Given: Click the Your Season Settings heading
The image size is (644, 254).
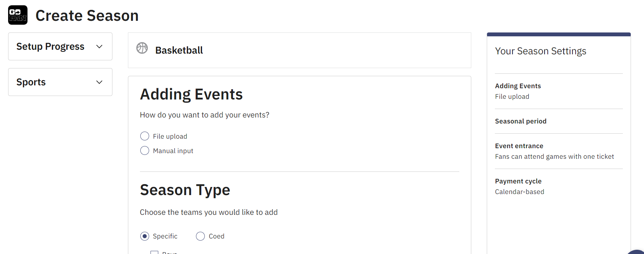Looking at the screenshot, I should [540, 51].
